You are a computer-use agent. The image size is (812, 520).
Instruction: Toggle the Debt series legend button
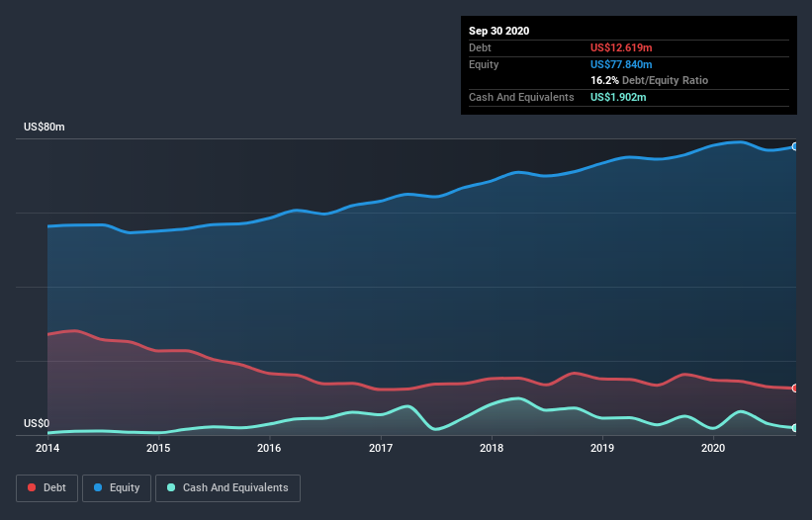pyautogui.click(x=47, y=488)
